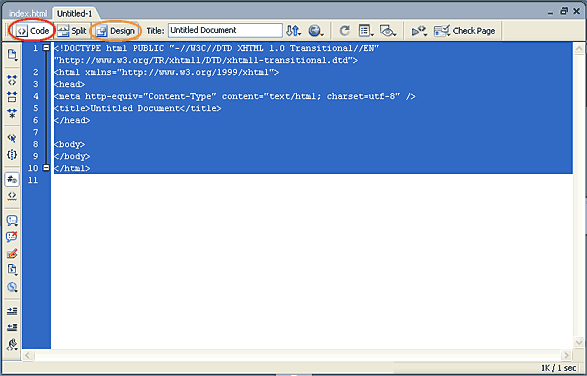This screenshot has height=376, width=587.
Task: Select the Untitled-1 document tab
Action: (74, 13)
